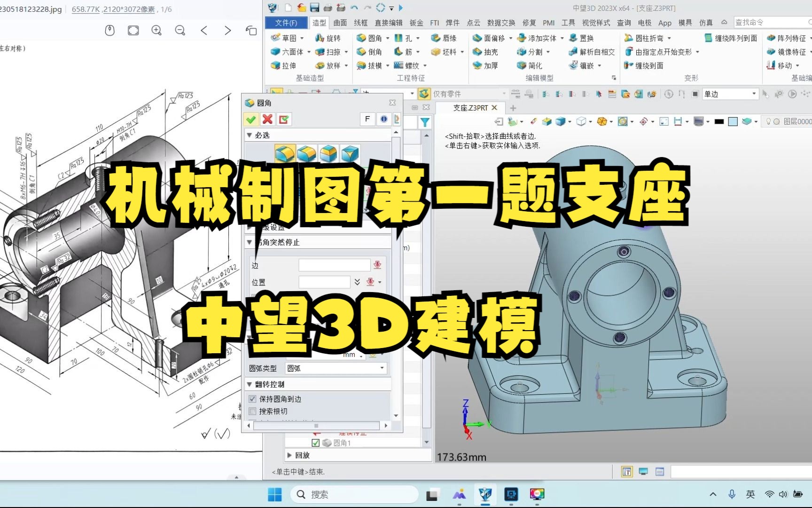Viewport: 812px width, 508px height.
Task: Toggle the light bulb layer visibility icon
Action: click(769, 121)
